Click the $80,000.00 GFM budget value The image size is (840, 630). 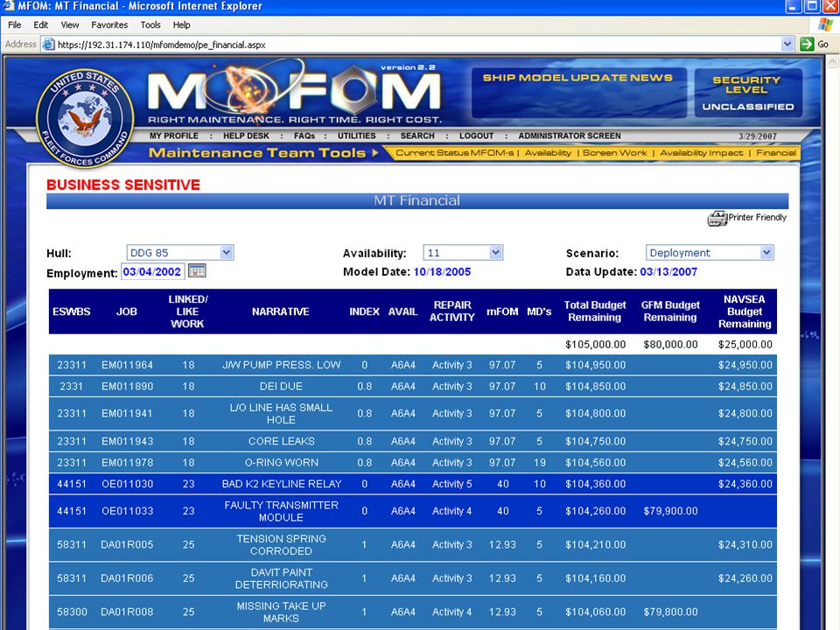(670, 345)
